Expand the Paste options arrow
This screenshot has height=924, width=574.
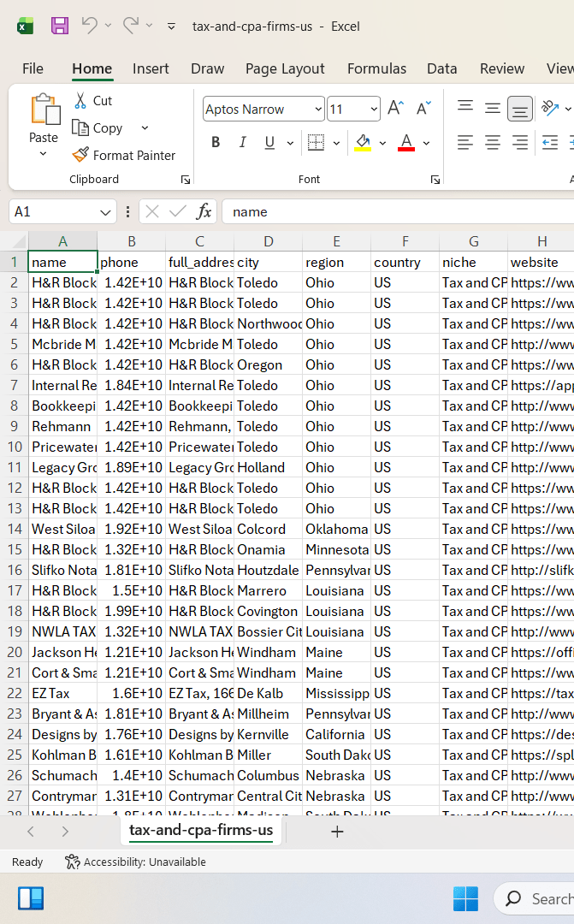coord(43,154)
